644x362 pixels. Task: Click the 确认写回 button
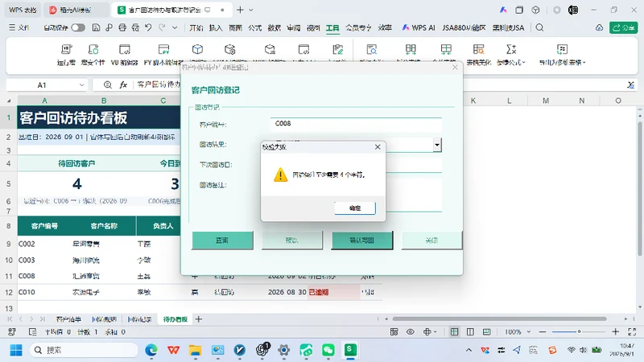[361, 240]
